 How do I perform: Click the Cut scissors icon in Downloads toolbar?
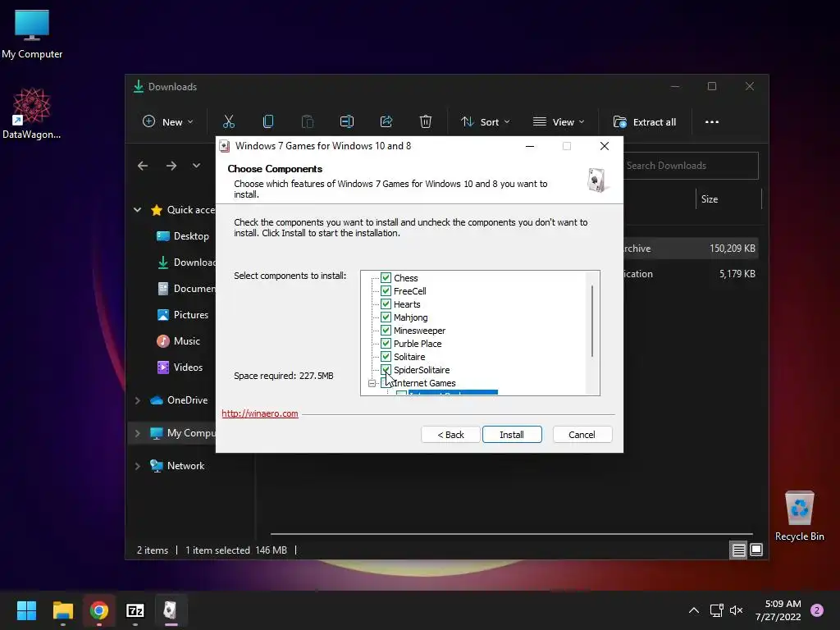tap(229, 121)
